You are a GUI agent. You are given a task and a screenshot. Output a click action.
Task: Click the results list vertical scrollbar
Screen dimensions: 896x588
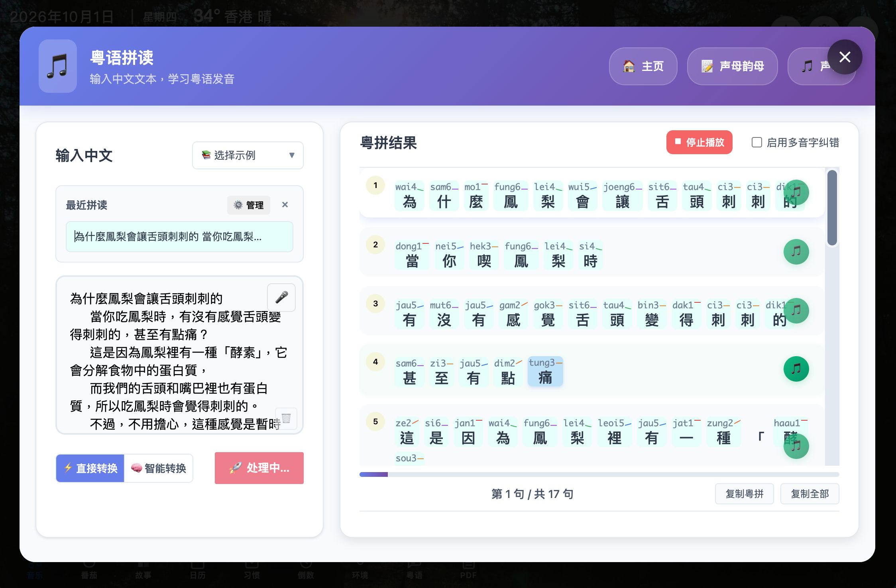point(832,207)
